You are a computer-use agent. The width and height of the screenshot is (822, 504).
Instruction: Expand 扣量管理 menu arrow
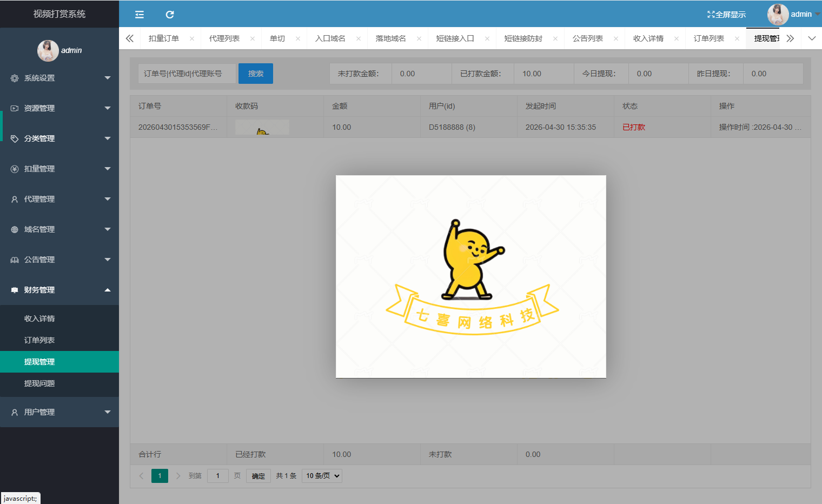[x=108, y=169]
